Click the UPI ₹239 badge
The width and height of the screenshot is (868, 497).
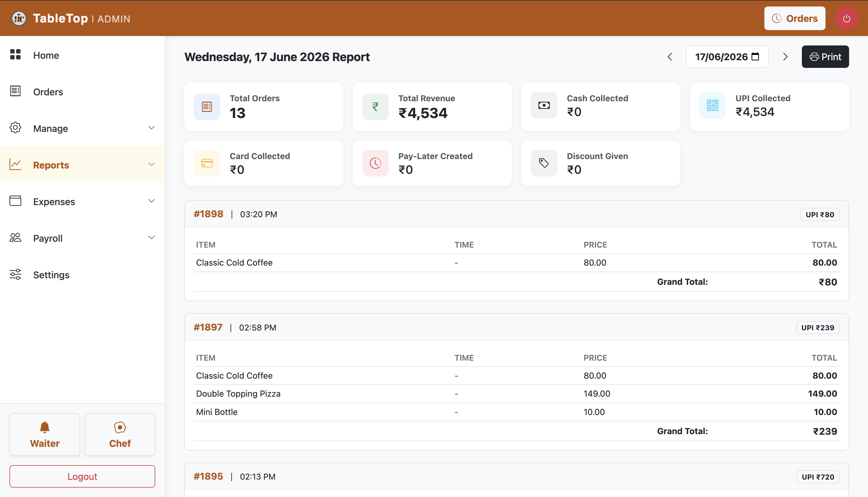(818, 327)
